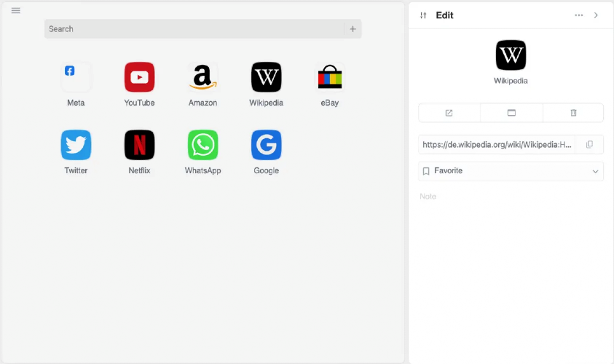614x364 pixels.
Task: Open the Google bookmark icon
Action: click(267, 145)
